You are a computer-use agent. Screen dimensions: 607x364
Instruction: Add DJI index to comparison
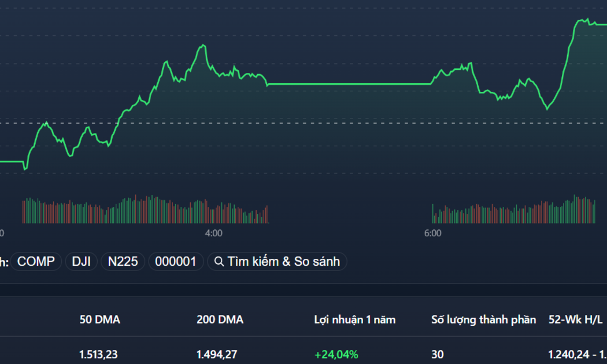[82, 262]
